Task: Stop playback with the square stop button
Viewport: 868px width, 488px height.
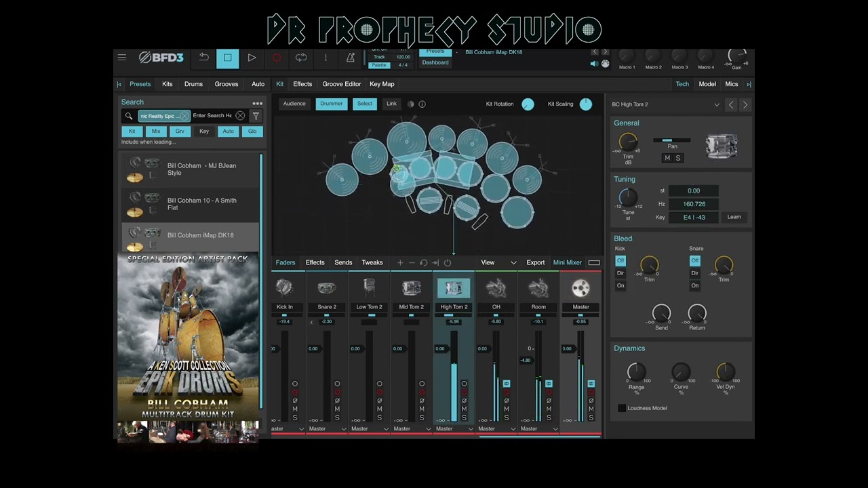Action: click(228, 58)
